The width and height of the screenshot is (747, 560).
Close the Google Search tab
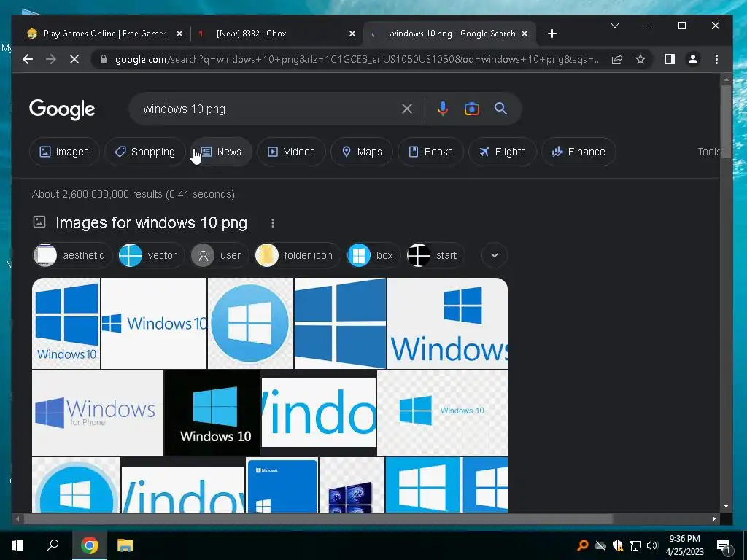(x=525, y=34)
